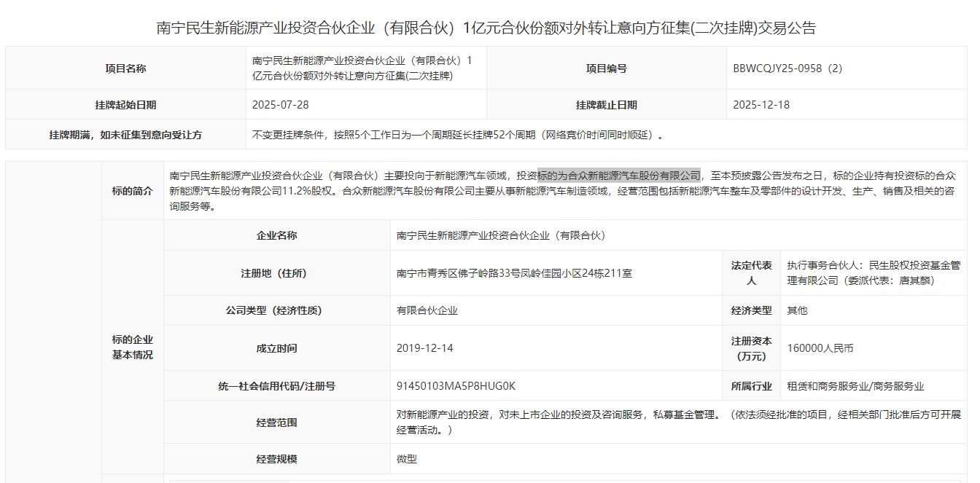This screenshot has width=980, height=483.
Task: Click the 企业名称 label
Action: [x=276, y=235]
